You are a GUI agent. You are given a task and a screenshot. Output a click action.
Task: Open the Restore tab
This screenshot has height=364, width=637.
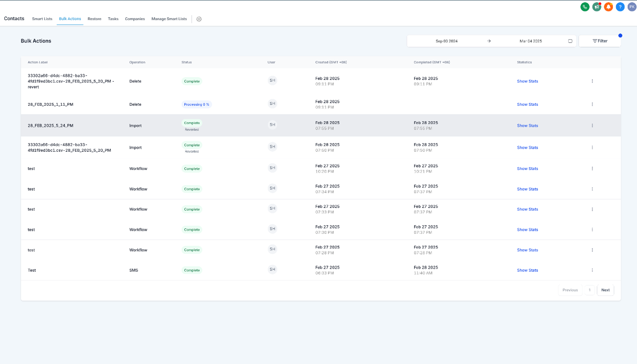point(95,19)
